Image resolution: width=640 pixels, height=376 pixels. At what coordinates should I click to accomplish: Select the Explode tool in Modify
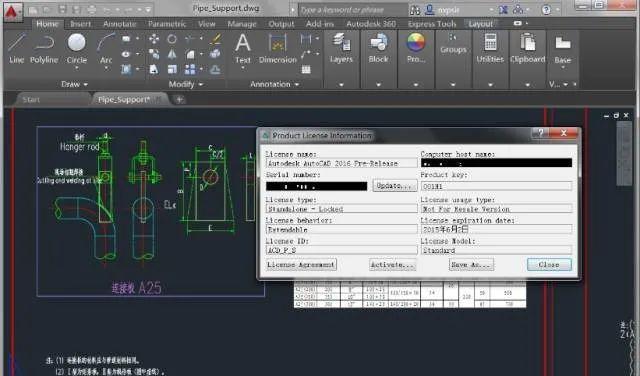pyautogui.click(x=216, y=54)
